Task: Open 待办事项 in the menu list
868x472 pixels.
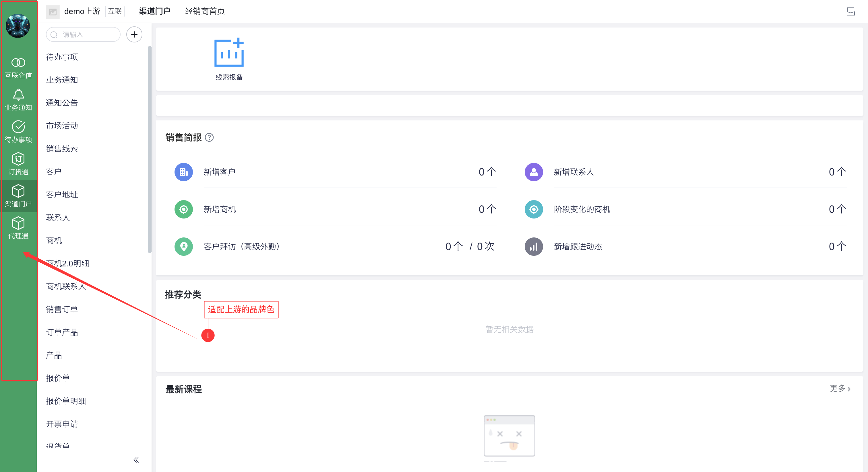Action: (62, 57)
